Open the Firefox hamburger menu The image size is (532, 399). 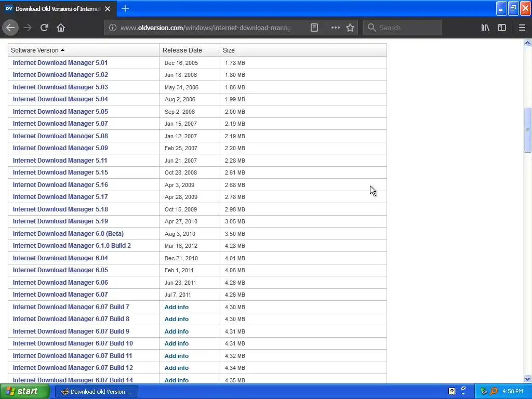pyautogui.click(x=522, y=28)
